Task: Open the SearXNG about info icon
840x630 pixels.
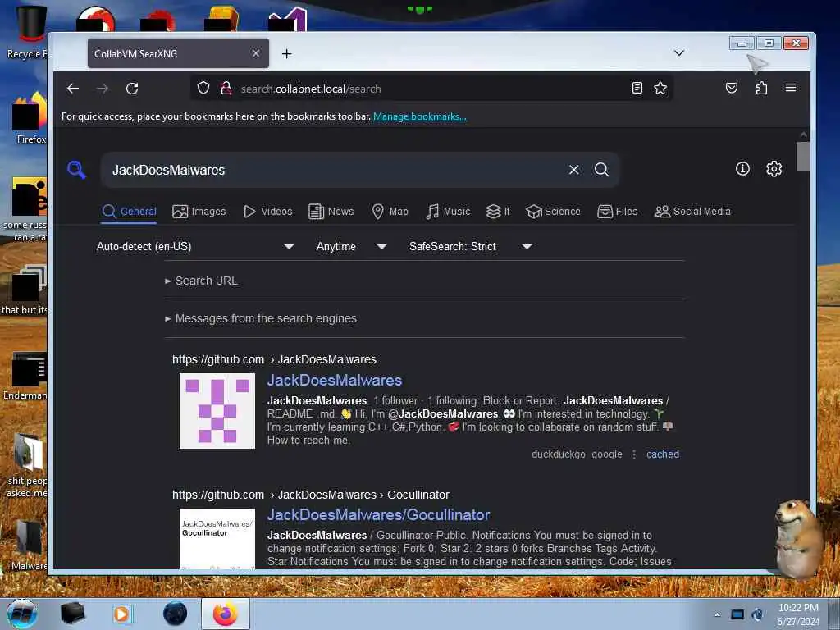Action: pos(742,169)
